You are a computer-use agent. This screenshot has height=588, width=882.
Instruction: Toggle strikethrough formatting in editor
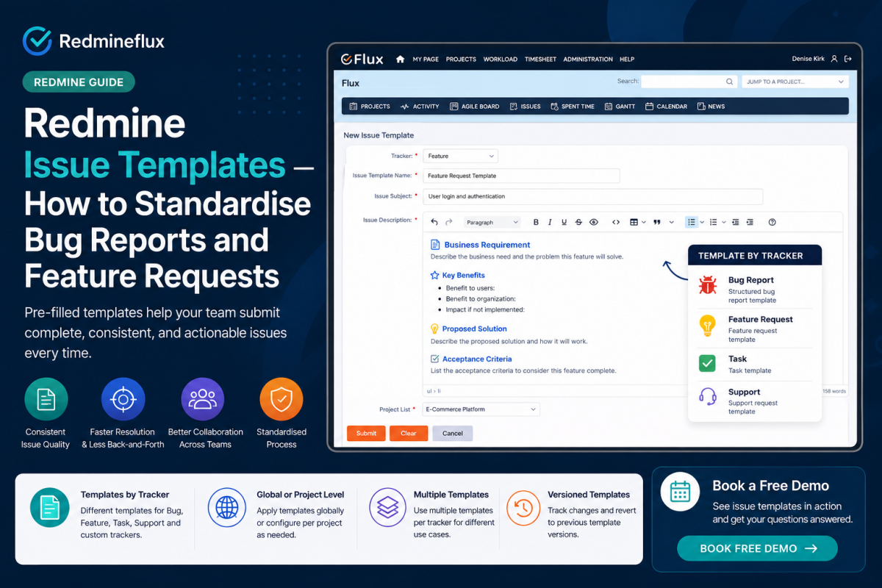[x=578, y=222]
